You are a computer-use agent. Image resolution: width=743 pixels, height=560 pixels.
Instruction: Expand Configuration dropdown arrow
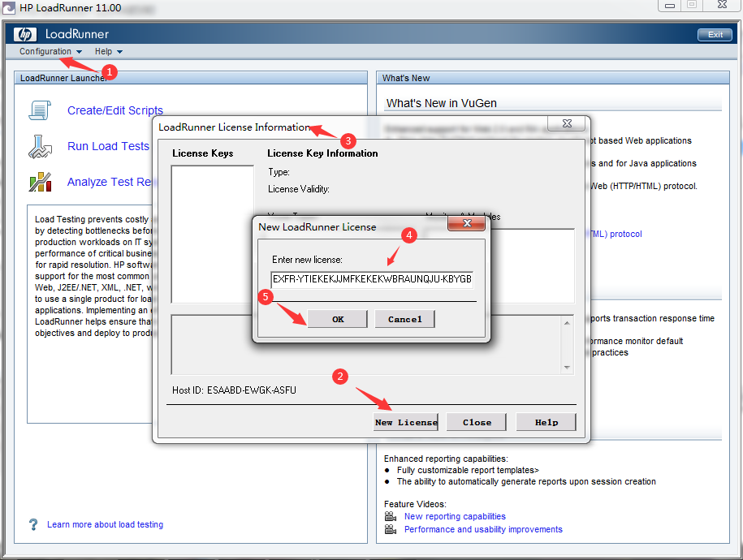click(x=79, y=52)
